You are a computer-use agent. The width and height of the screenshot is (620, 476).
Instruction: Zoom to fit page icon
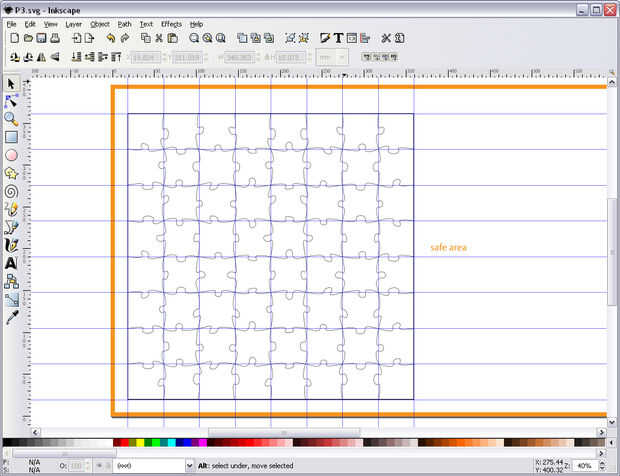click(x=221, y=38)
